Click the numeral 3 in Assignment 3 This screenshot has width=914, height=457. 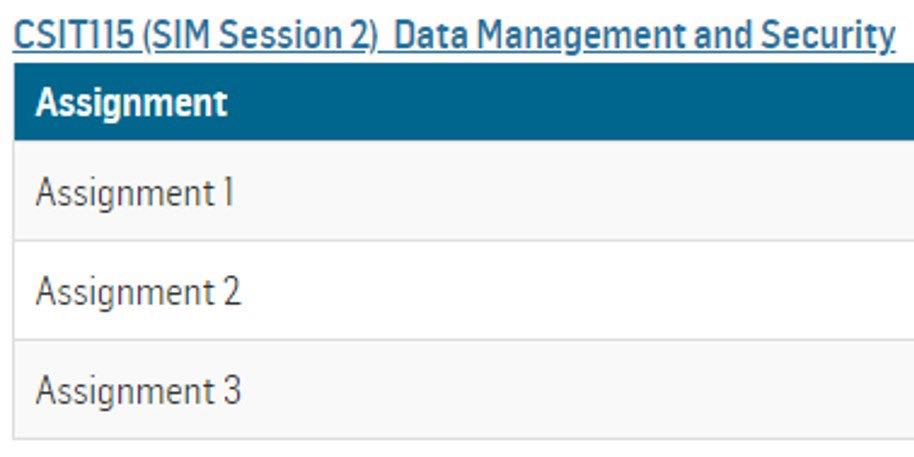pos(231,390)
